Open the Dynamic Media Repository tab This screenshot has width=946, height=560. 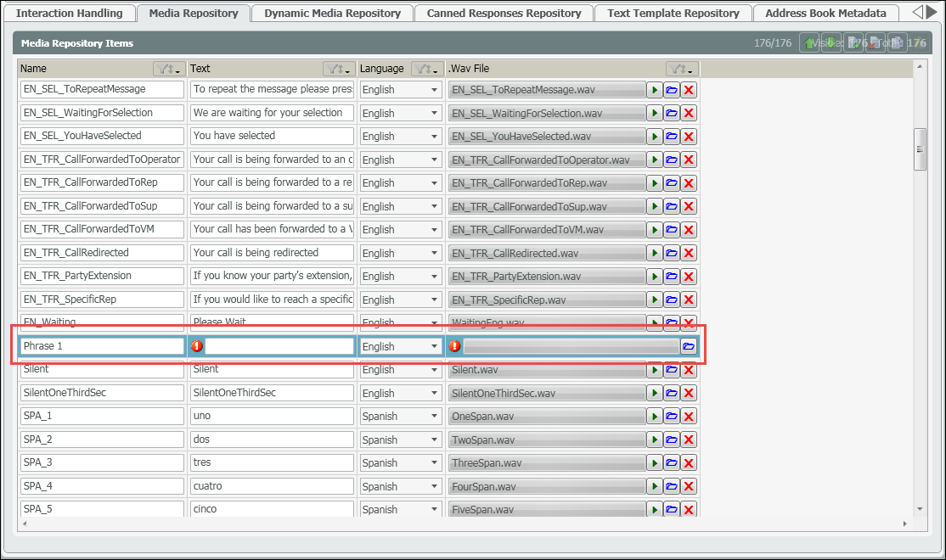pos(332,13)
